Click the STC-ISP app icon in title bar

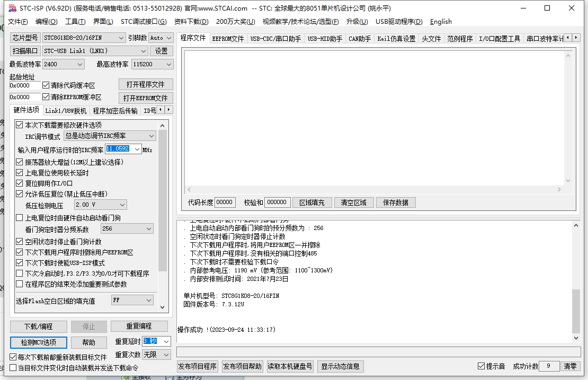tap(12, 8)
